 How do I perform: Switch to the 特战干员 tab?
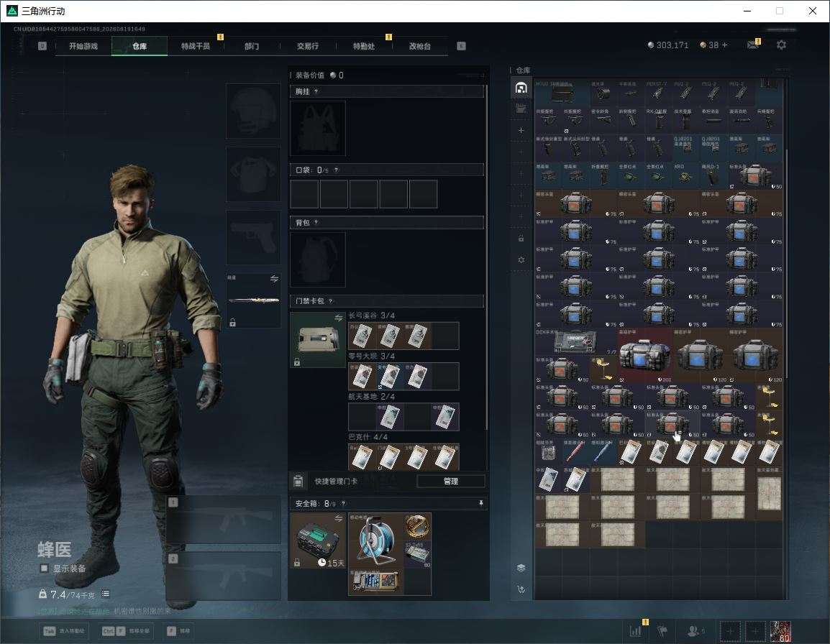pyautogui.click(x=196, y=46)
